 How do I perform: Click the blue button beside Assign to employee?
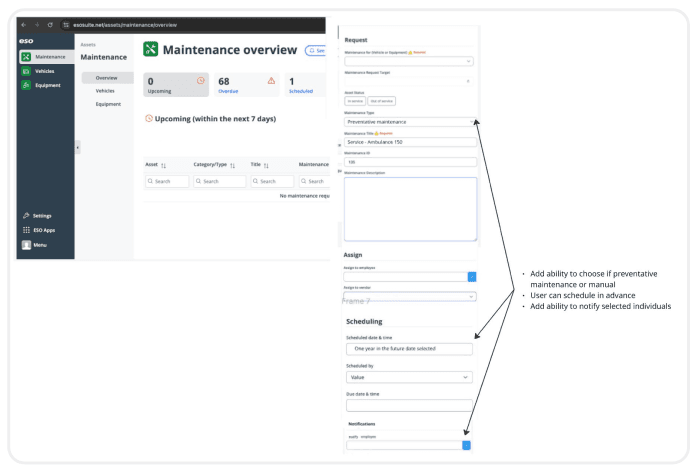click(472, 277)
